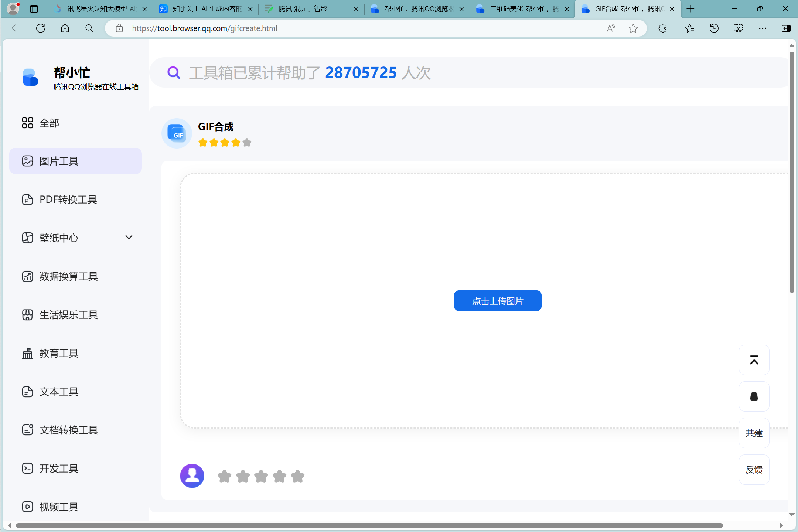Select 图片工具 in the sidebar

pyautogui.click(x=75, y=161)
